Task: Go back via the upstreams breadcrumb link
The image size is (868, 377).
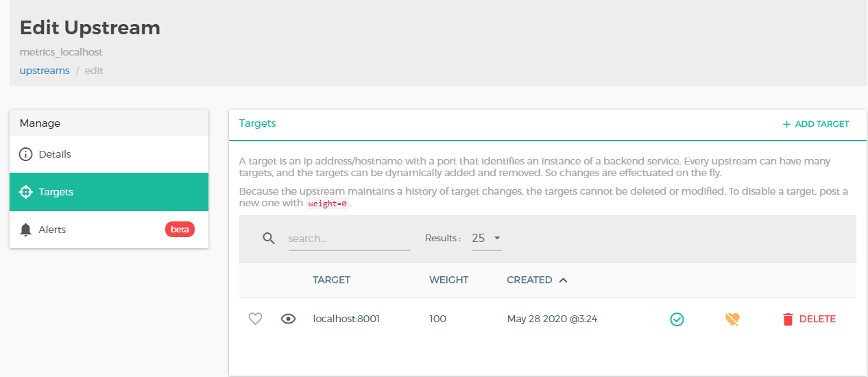Action: click(45, 71)
